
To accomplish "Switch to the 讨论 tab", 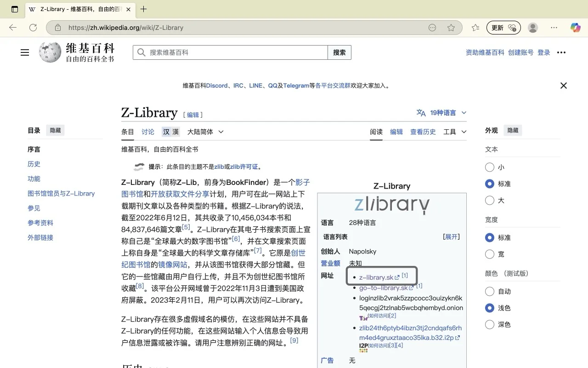I will pos(148,132).
